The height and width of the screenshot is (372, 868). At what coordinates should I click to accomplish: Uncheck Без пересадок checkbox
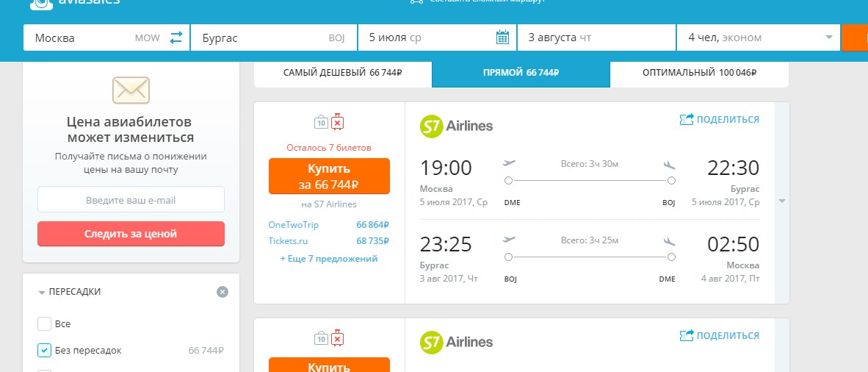pos(44,351)
